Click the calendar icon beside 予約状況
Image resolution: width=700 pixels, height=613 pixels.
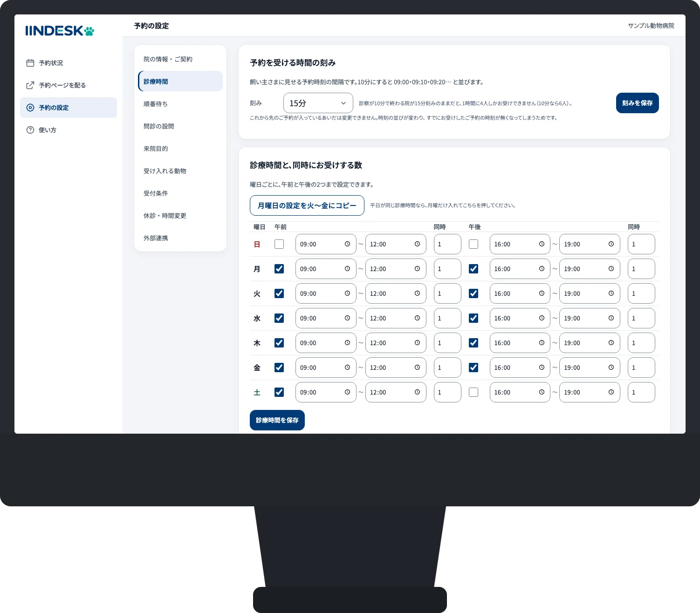[30, 63]
